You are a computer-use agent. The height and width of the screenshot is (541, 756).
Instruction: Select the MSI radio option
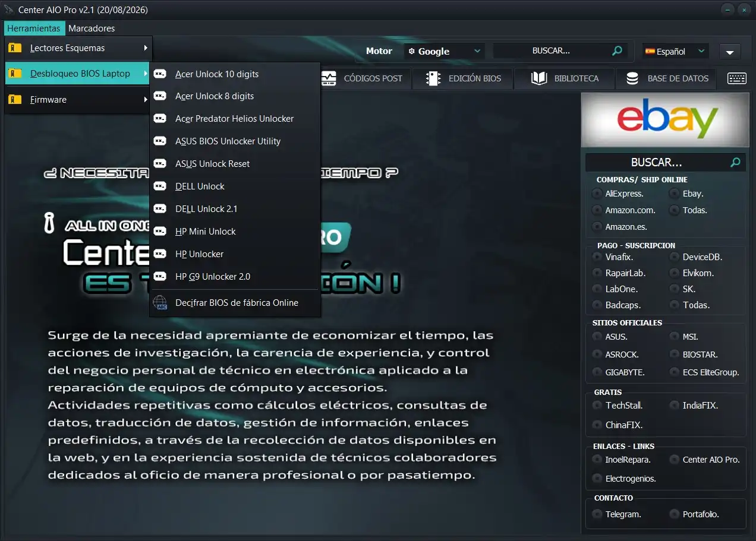(x=674, y=337)
